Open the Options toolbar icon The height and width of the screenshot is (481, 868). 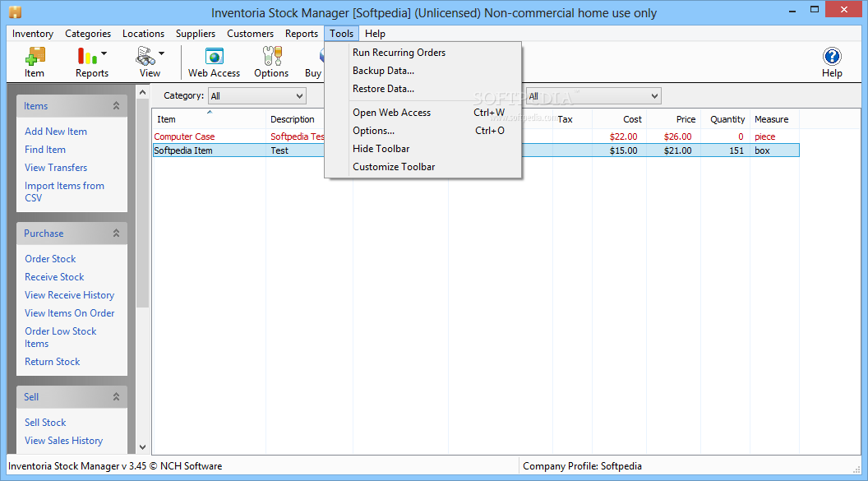[271, 62]
